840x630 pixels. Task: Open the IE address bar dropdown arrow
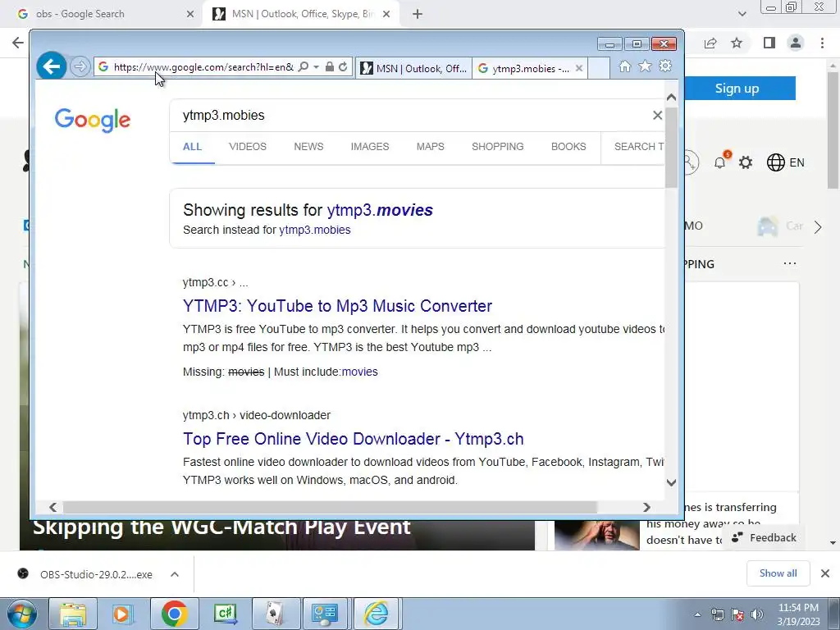[x=316, y=67]
